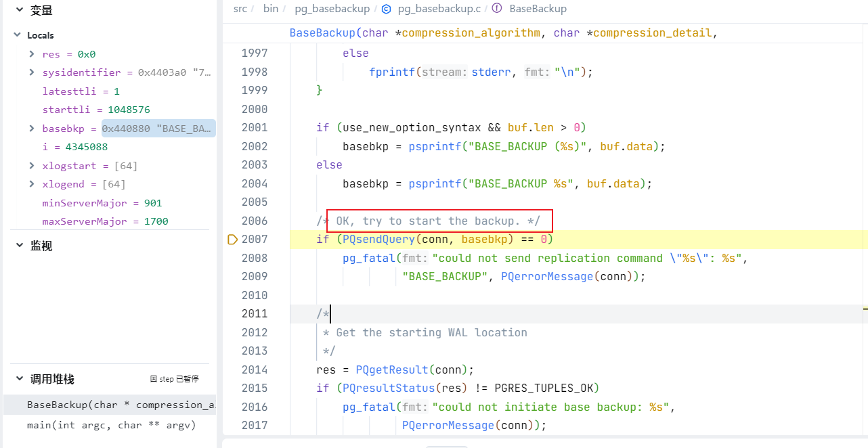Click pg_fatal call on line 2016
Screen dimensions: 868x448
click(369, 407)
